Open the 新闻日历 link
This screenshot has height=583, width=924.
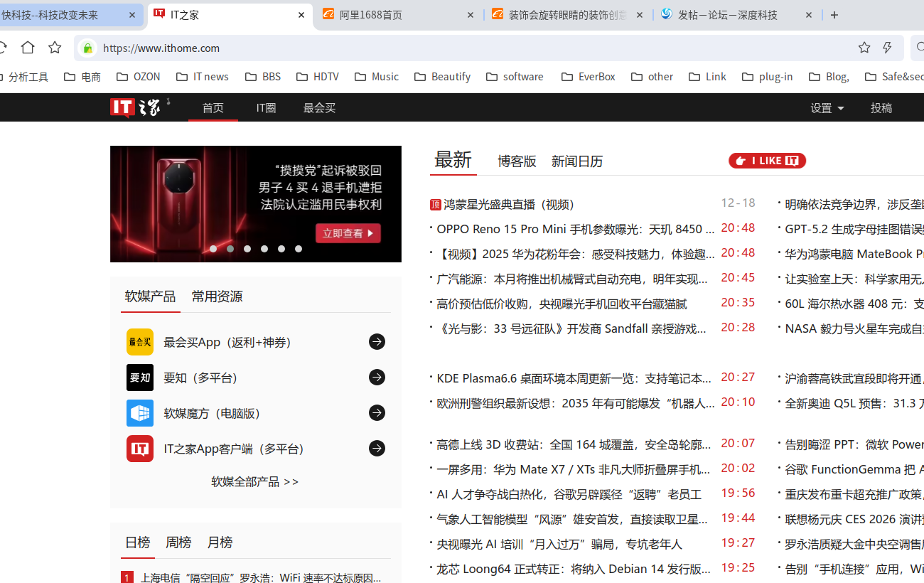577,161
